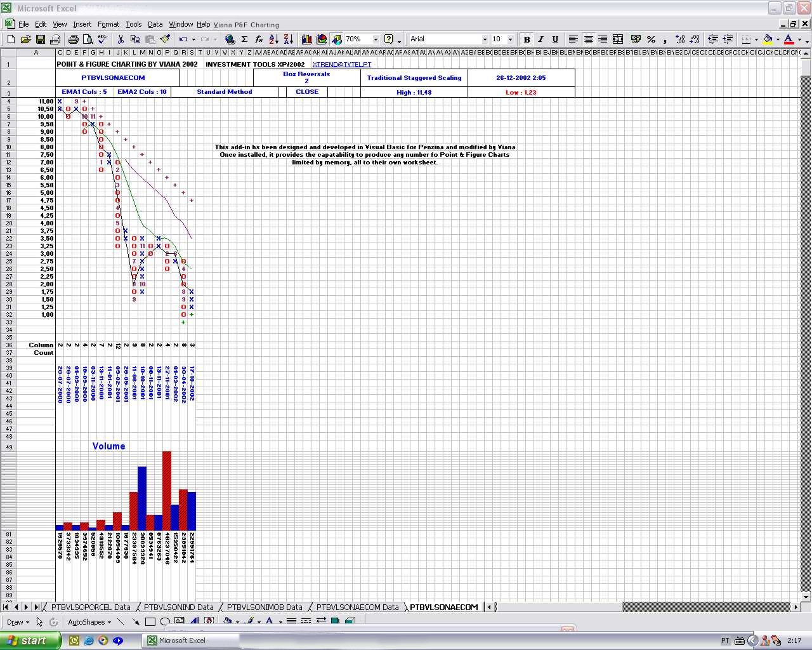Viewport: 812px width, 650px height.
Task: Click the XTREND@TVTEL.PT email link
Action: coord(342,64)
